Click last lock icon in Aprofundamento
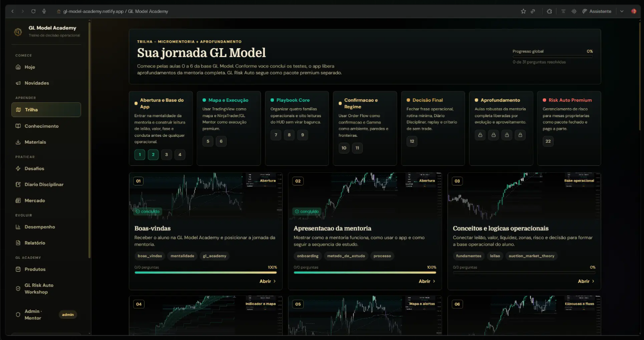Viewport: 644px width, 340px height. click(x=521, y=135)
